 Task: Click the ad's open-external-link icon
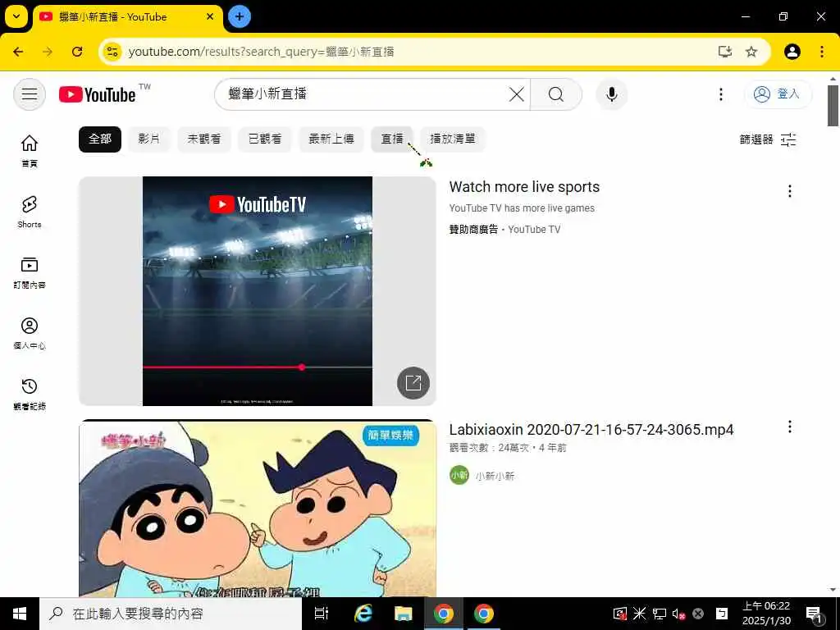point(413,383)
